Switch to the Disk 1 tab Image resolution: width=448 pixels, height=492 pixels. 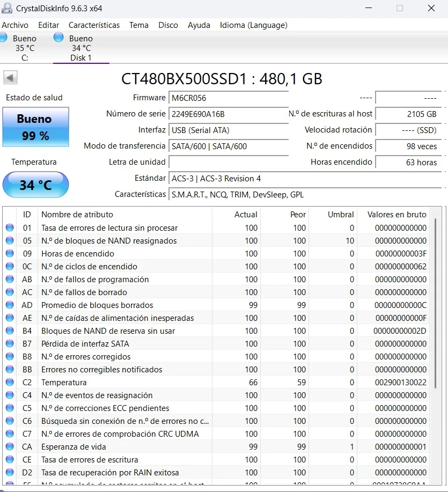pos(81,48)
